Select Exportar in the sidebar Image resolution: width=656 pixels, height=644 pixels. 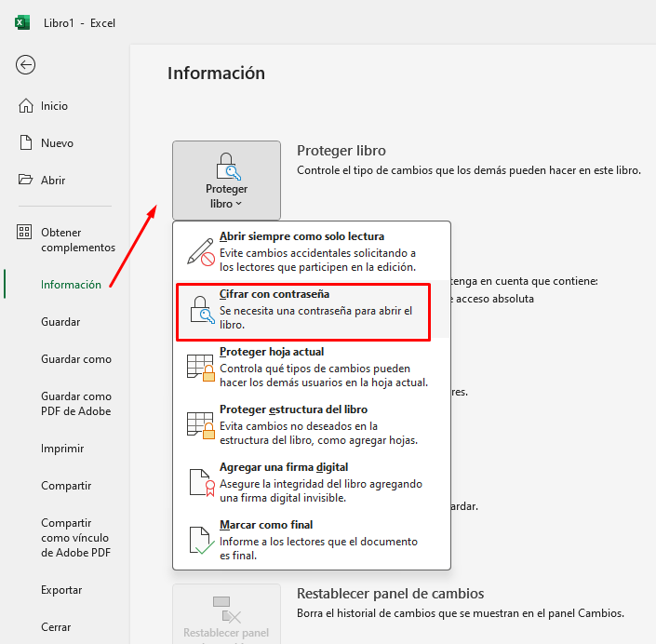tap(61, 590)
